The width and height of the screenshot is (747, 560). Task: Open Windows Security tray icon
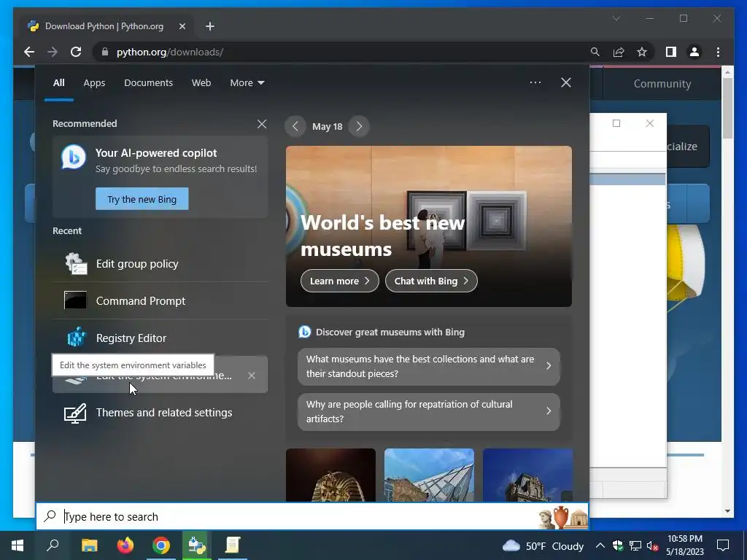tap(618, 545)
